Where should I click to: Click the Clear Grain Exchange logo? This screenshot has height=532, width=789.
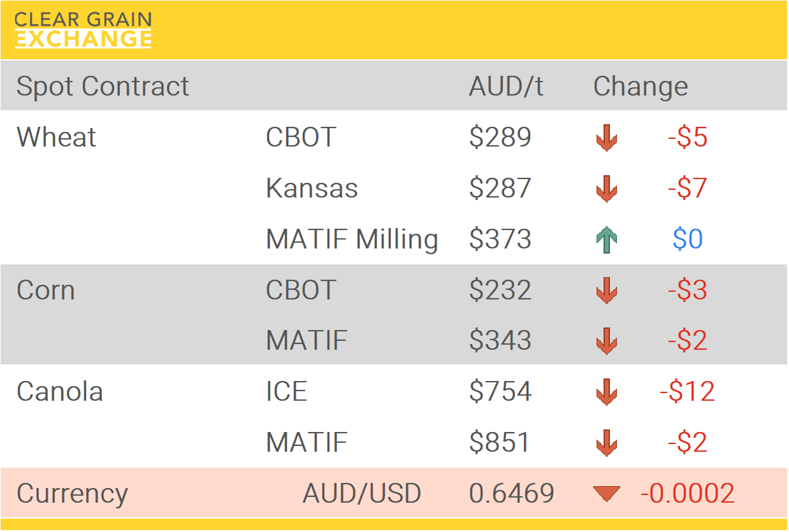tap(83, 30)
